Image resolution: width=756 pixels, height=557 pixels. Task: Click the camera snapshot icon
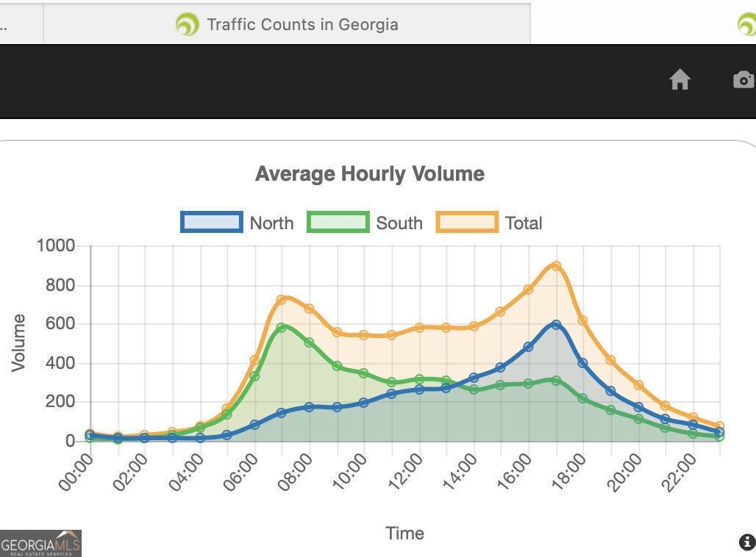tap(744, 79)
